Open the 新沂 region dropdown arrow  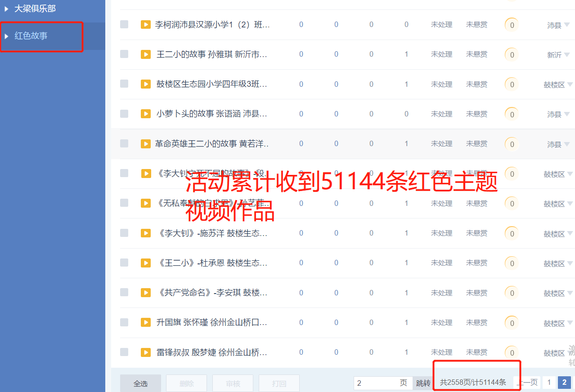coord(566,54)
